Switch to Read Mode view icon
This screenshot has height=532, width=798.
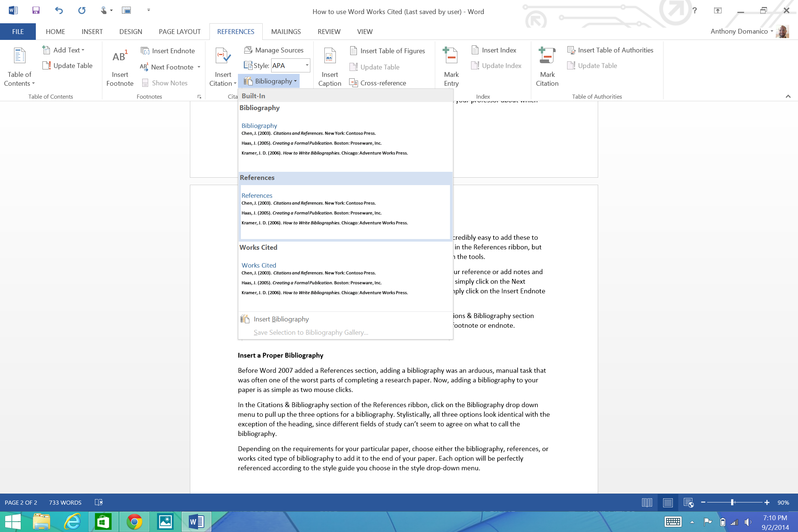[647, 502]
